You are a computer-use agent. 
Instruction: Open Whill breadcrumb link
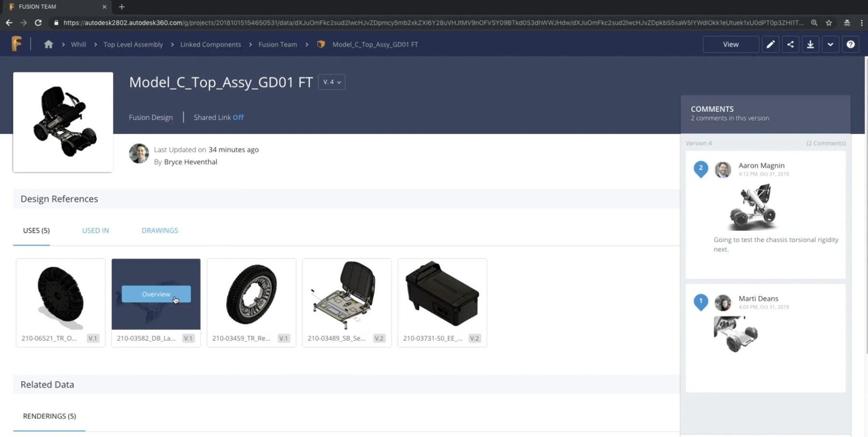coord(78,44)
